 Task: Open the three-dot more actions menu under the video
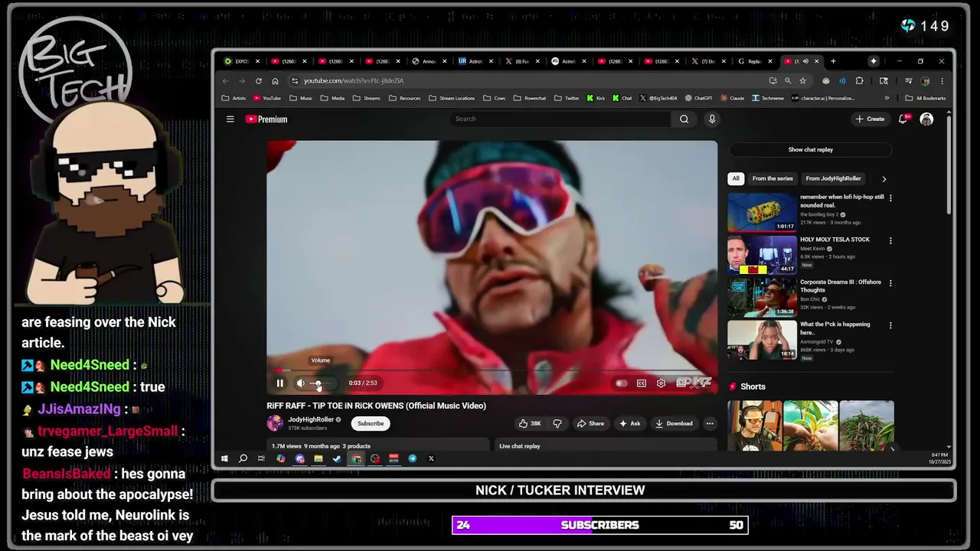click(710, 423)
